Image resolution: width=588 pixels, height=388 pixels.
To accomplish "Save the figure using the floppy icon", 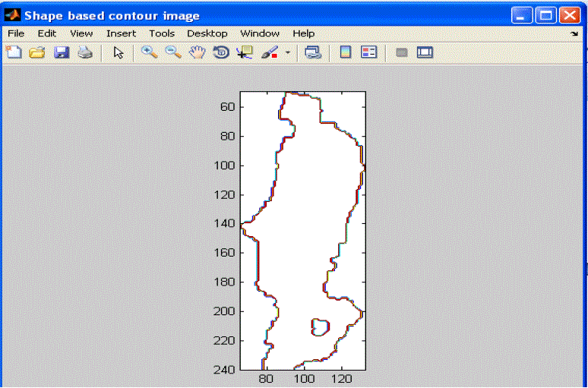I will tap(62, 52).
